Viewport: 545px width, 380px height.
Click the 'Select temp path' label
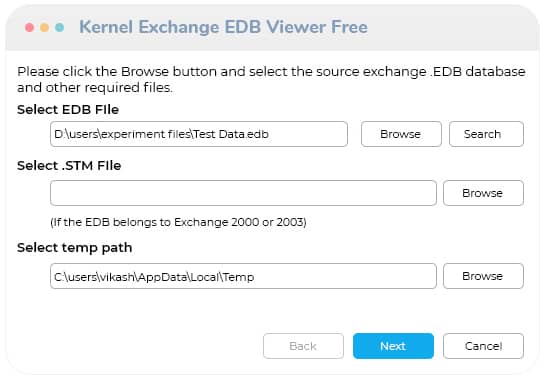(x=75, y=248)
